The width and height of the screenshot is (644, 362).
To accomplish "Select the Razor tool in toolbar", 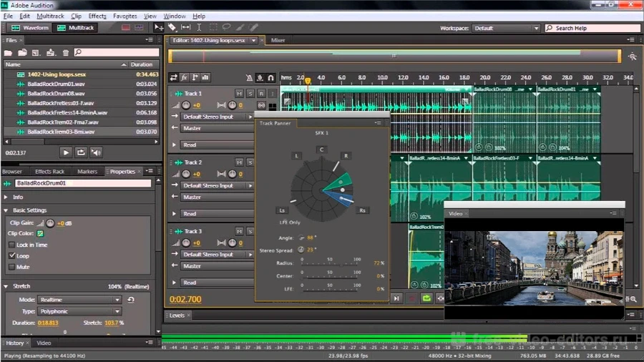I will pyautogui.click(x=172, y=27).
